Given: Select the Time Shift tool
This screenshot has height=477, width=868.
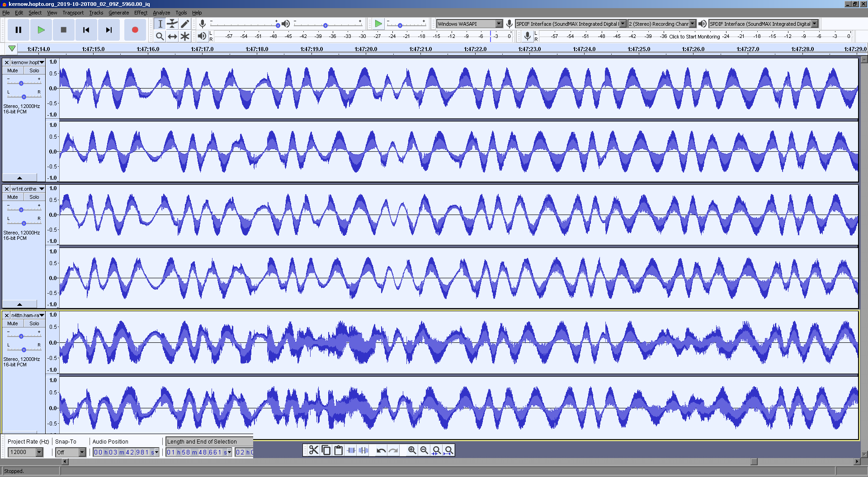Looking at the screenshot, I should coord(172,36).
